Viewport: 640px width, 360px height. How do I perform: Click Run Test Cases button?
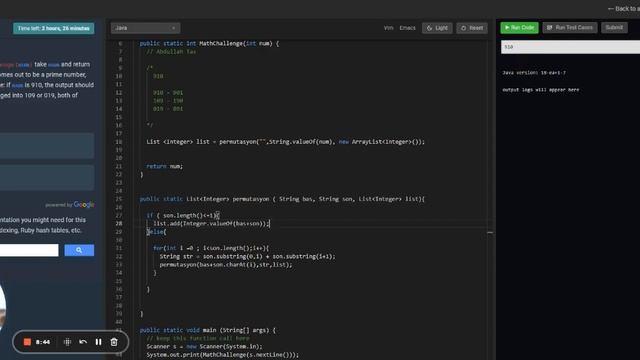pyautogui.click(x=570, y=28)
